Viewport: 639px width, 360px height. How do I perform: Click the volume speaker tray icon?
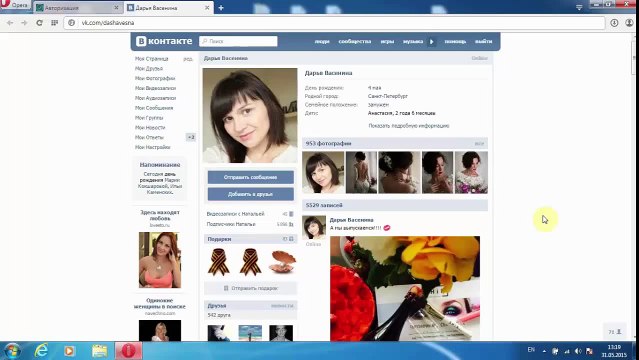click(x=578, y=351)
